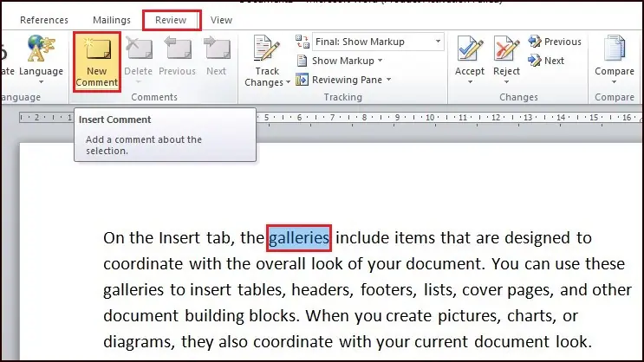The width and height of the screenshot is (644, 362).
Task: Click the 'Comments' group label
Action: coord(154,97)
